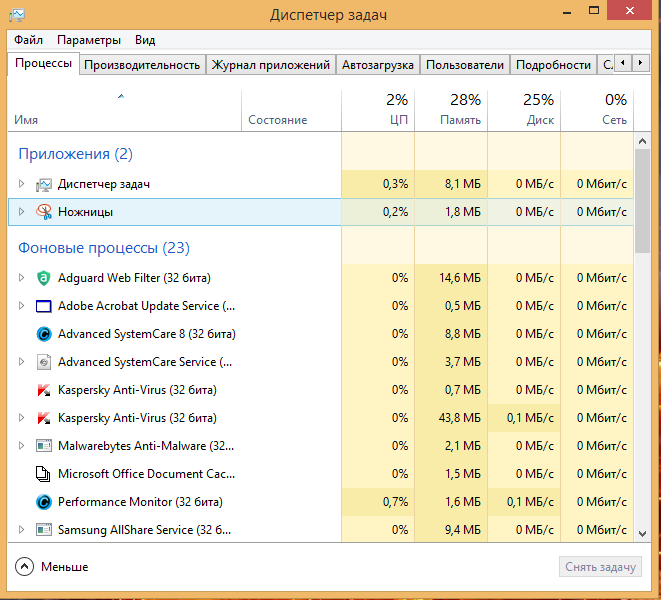Expand the Malwarebytes Anti-Malware process
This screenshot has height=600, width=661.
(21, 446)
